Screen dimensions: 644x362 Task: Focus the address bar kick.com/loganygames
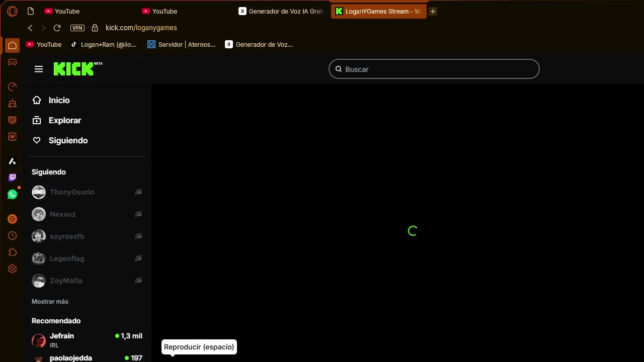tap(141, 28)
